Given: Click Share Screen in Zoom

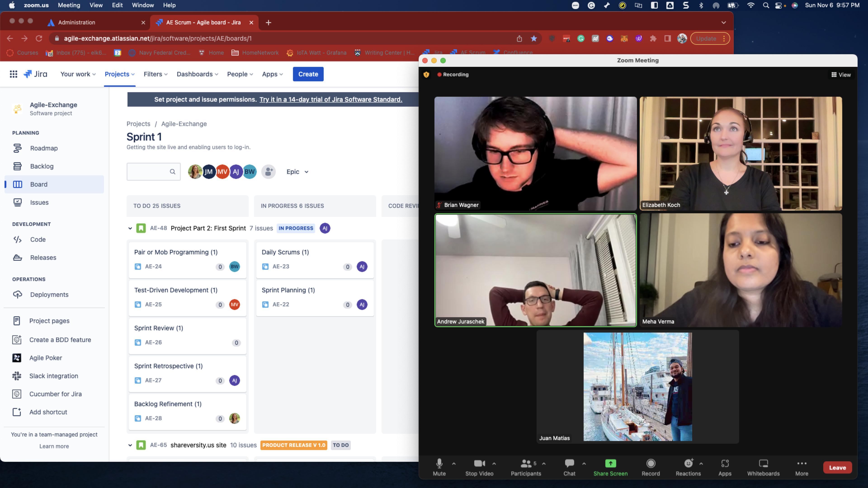Looking at the screenshot, I should click(x=610, y=467).
